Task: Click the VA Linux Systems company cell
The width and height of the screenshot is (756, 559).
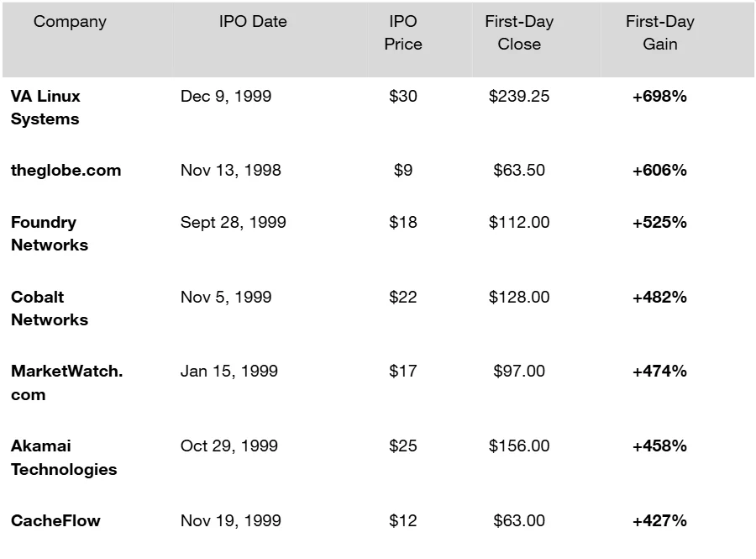Action: 45,108
